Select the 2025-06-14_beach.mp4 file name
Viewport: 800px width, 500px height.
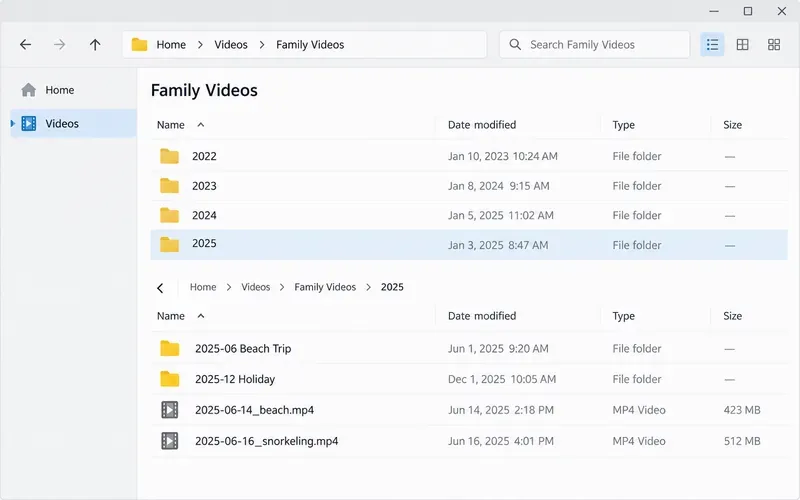[x=254, y=410]
